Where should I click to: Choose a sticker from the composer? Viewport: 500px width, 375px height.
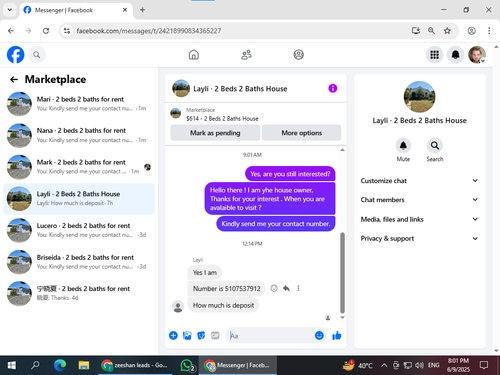(201, 335)
